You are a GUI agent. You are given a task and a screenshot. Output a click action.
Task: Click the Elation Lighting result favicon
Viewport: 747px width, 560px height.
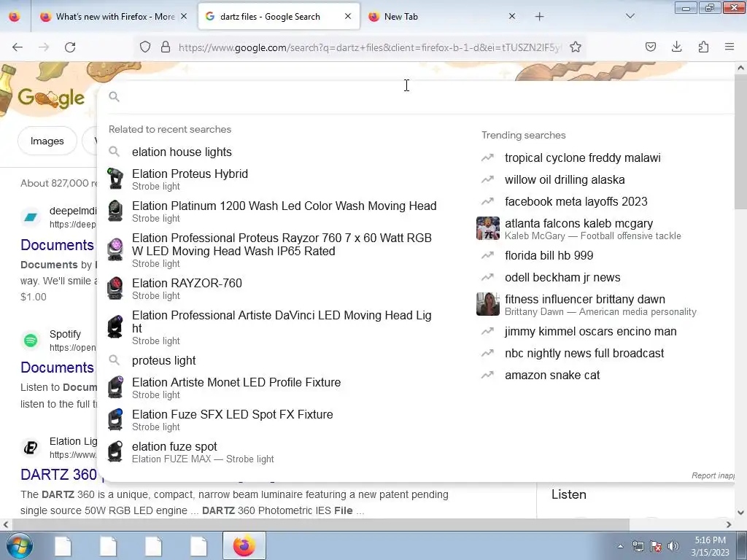coord(31,448)
